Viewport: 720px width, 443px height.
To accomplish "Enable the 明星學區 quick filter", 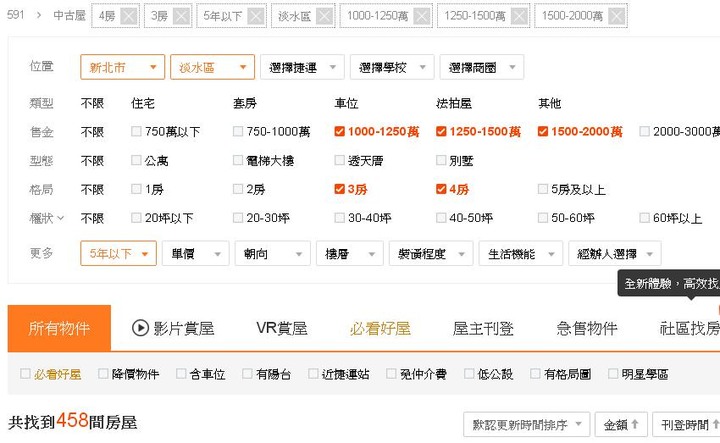I will [x=613, y=374].
